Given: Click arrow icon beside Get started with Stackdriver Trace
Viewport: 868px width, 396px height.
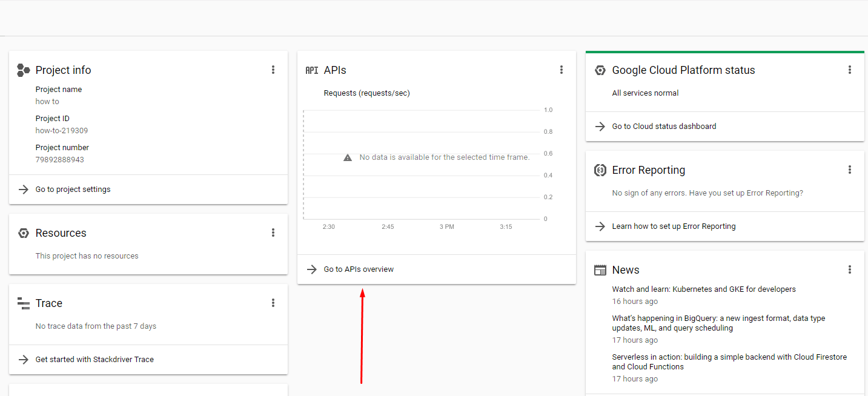Looking at the screenshot, I should tap(23, 360).
